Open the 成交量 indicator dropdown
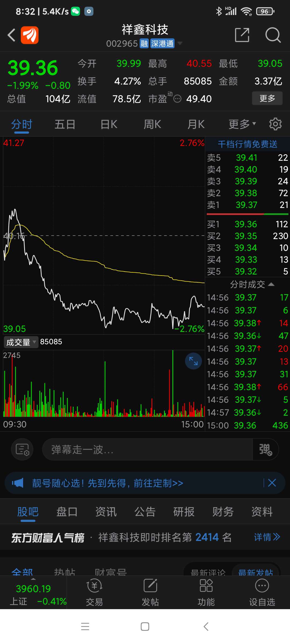 click(21, 342)
